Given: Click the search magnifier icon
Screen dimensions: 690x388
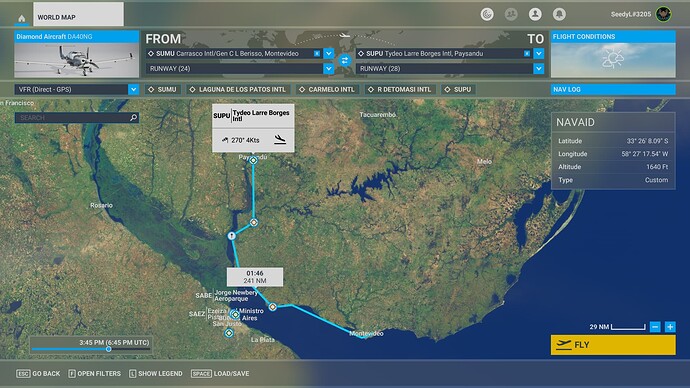Looking at the screenshot, I should [134, 117].
